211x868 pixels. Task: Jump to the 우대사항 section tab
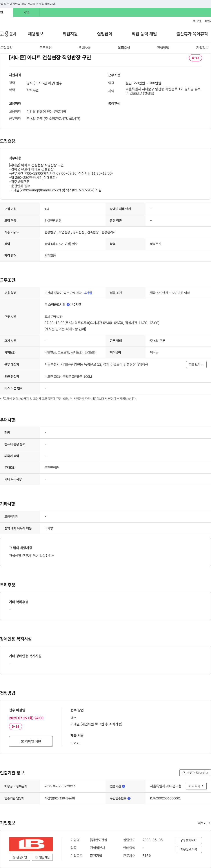coord(85,48)
